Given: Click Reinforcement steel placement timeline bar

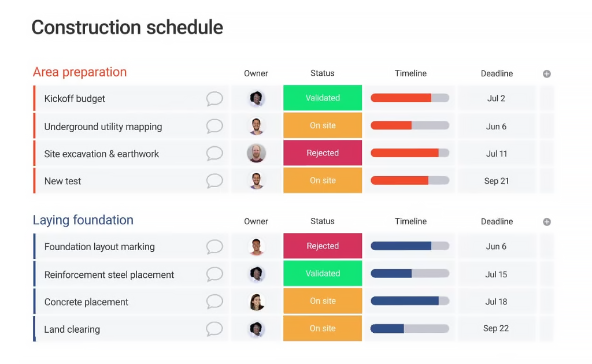Looking at the screenshot, I should click(x=410, y=273).
